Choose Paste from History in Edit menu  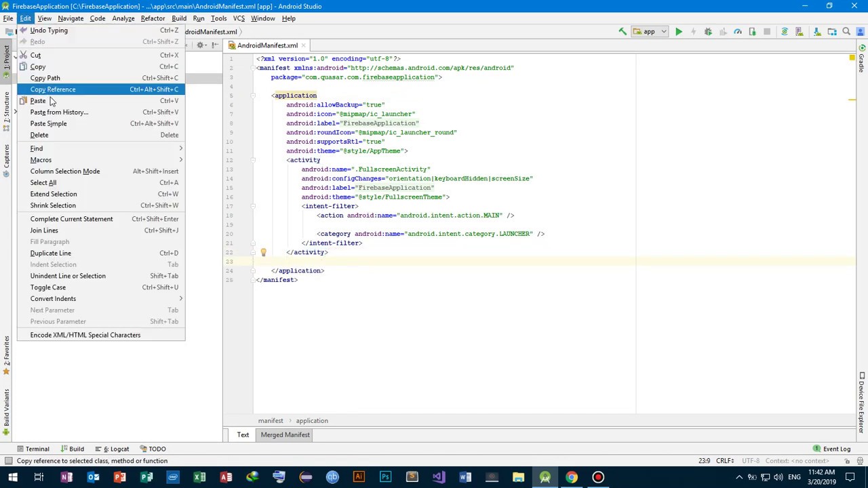click(x=101, y=113)
